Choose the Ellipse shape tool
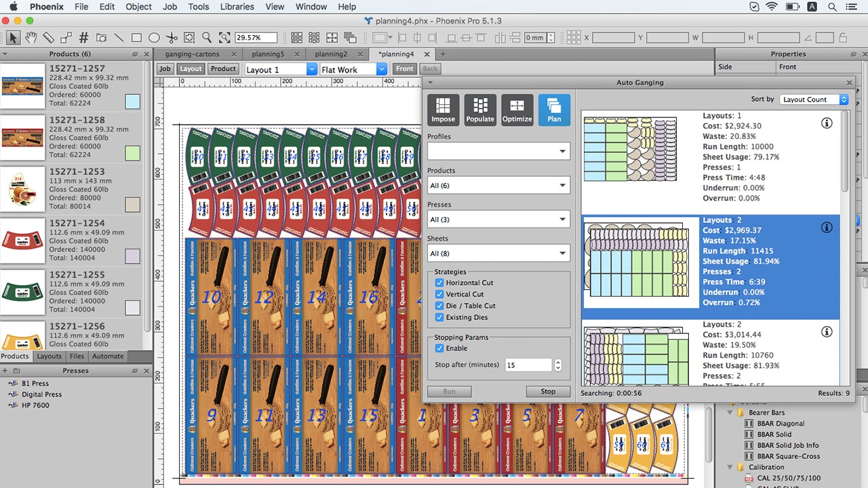The image size is (868, 488). pos(154,38)
